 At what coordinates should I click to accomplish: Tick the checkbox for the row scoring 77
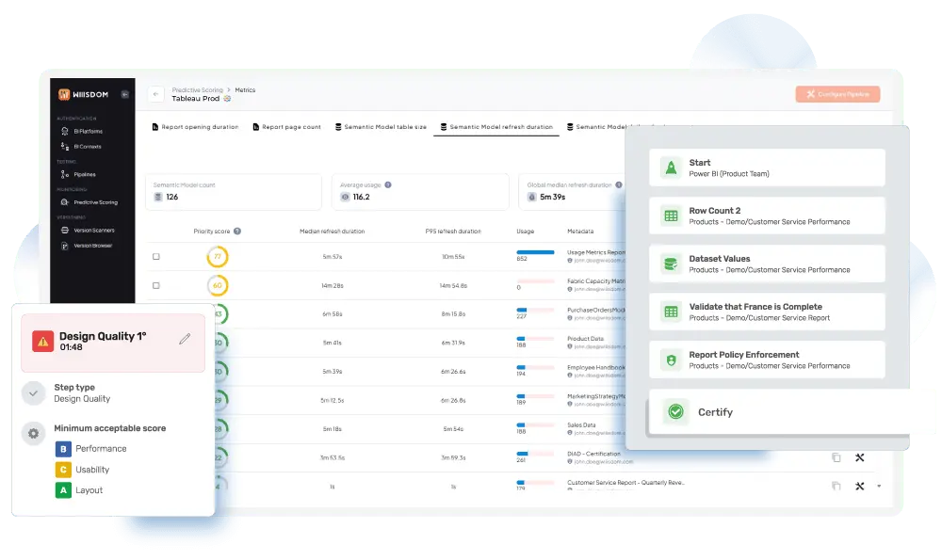[x=156, y=257]
